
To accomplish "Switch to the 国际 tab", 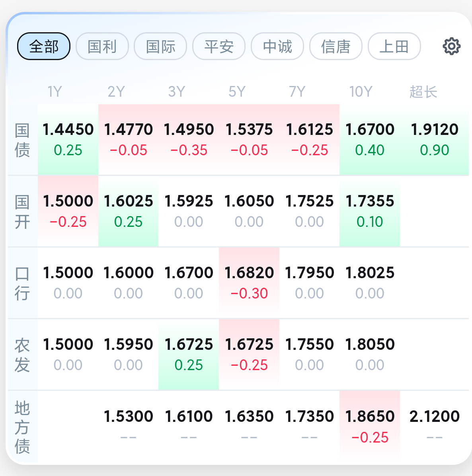I will (160, 46).
